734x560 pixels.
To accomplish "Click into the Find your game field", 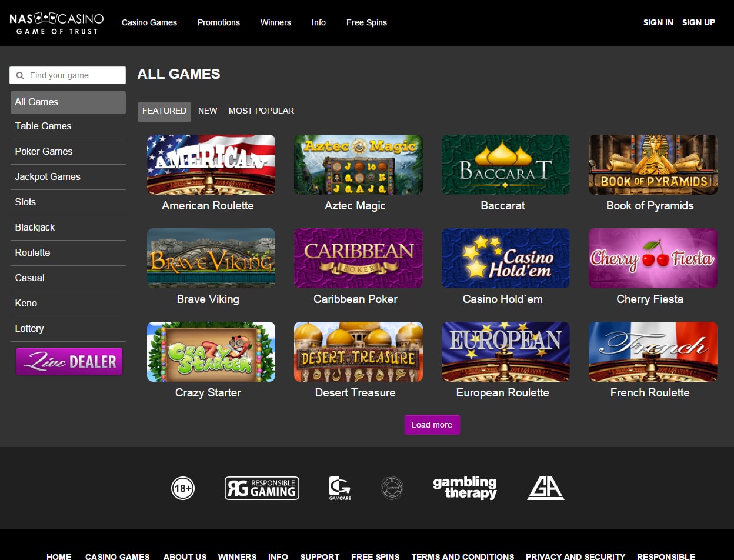I will tap(68, 75).
